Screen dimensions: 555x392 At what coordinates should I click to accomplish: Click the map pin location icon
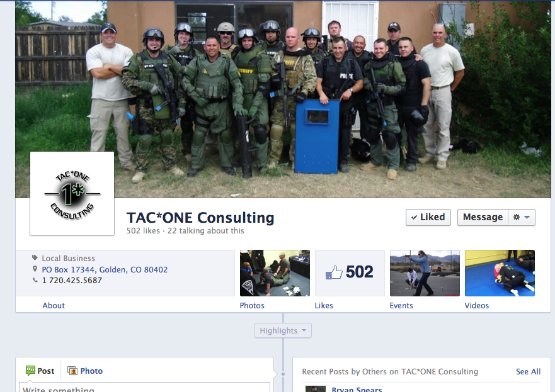(x=35, y=269)
